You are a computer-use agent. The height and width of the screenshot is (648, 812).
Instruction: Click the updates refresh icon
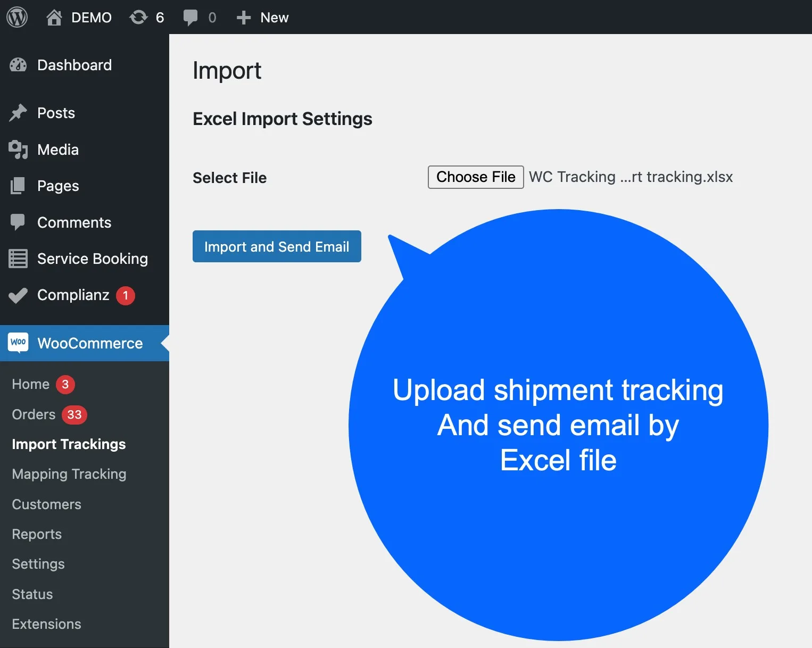point(138,18)
